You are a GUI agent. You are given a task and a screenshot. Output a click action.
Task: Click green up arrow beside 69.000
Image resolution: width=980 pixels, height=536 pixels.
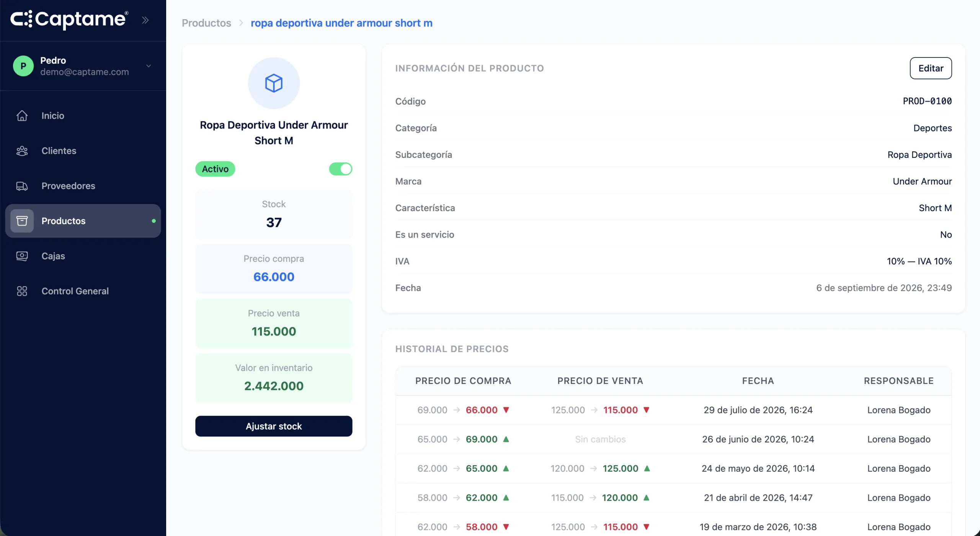(506, 439)
